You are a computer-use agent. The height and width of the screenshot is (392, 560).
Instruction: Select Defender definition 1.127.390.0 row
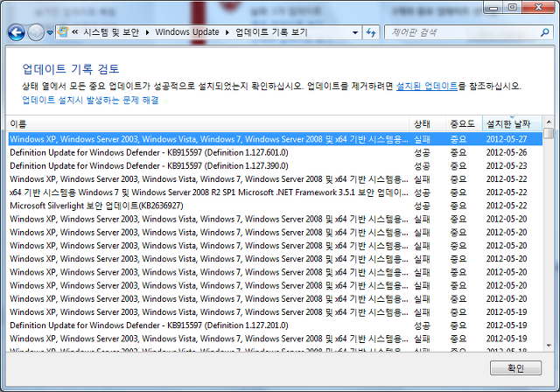click(275, 165)
